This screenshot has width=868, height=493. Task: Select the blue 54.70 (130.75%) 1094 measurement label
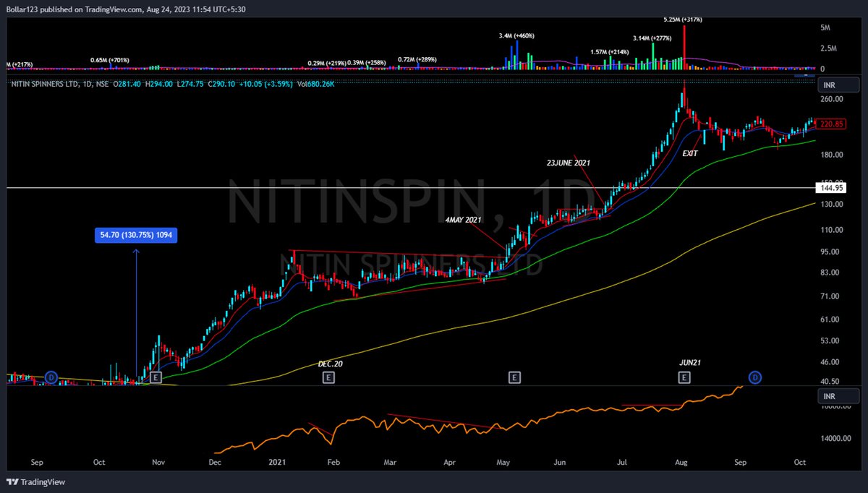[x=137, y=235]
